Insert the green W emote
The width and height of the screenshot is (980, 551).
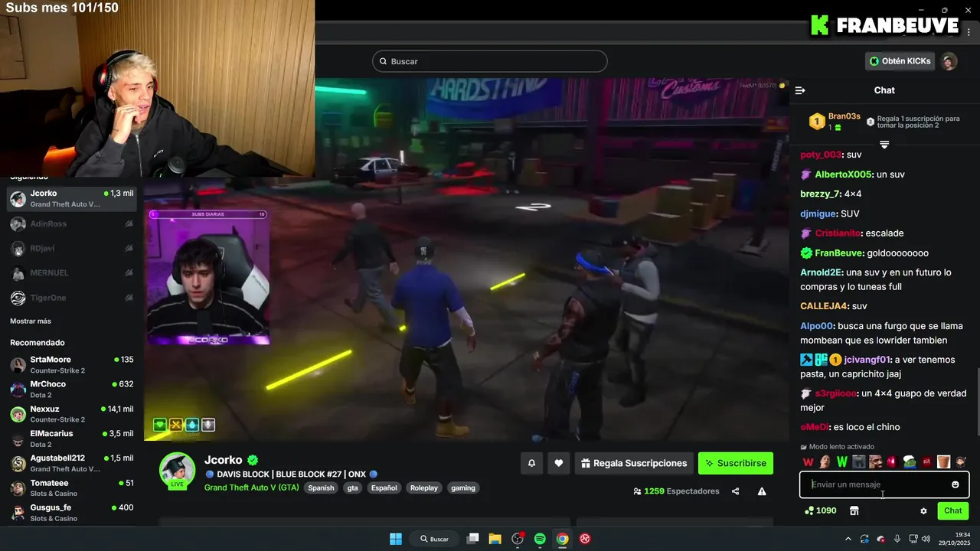(x=842, y=461)
